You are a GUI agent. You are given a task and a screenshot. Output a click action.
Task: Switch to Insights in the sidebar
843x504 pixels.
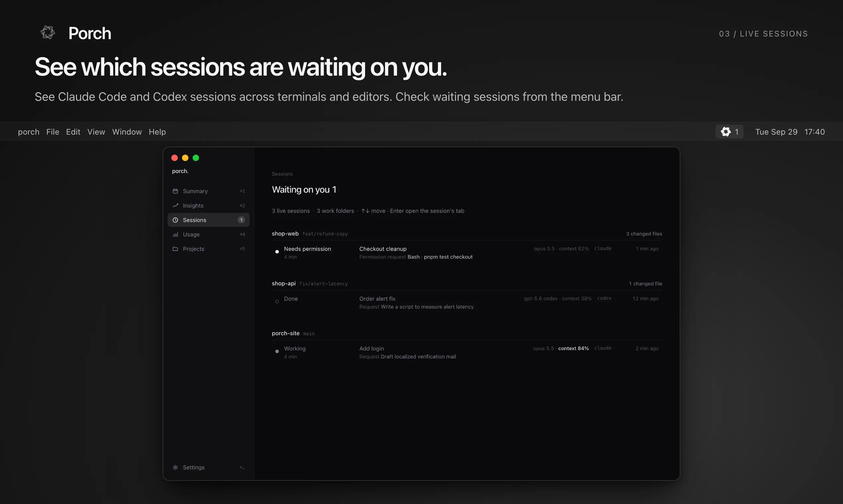[x=208, y=206]
